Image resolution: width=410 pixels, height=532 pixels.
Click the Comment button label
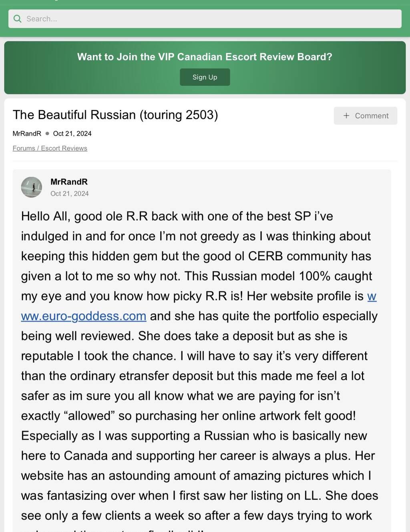point(372,116)
